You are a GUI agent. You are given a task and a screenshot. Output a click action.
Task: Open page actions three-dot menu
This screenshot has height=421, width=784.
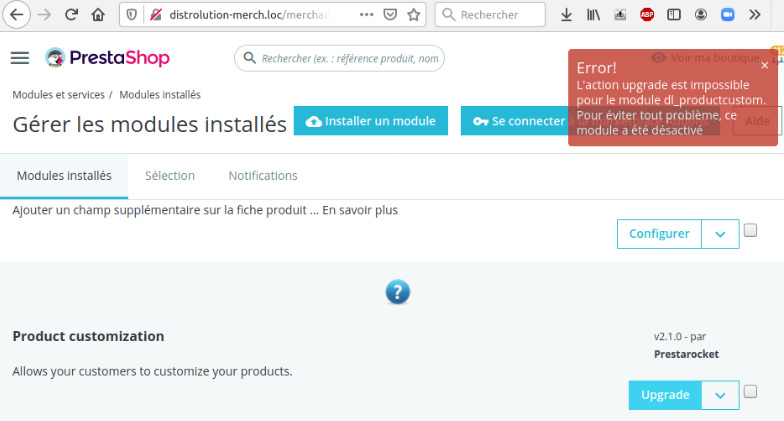point(366,15)
